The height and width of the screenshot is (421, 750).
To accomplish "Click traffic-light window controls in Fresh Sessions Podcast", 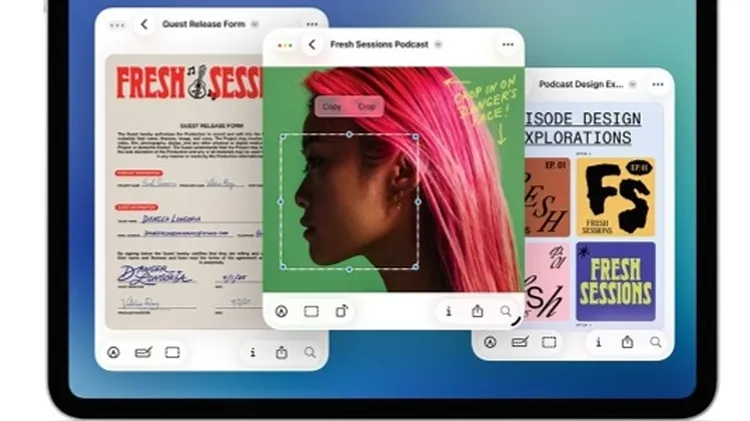I will pyautogui.click(x=285, y=45).
